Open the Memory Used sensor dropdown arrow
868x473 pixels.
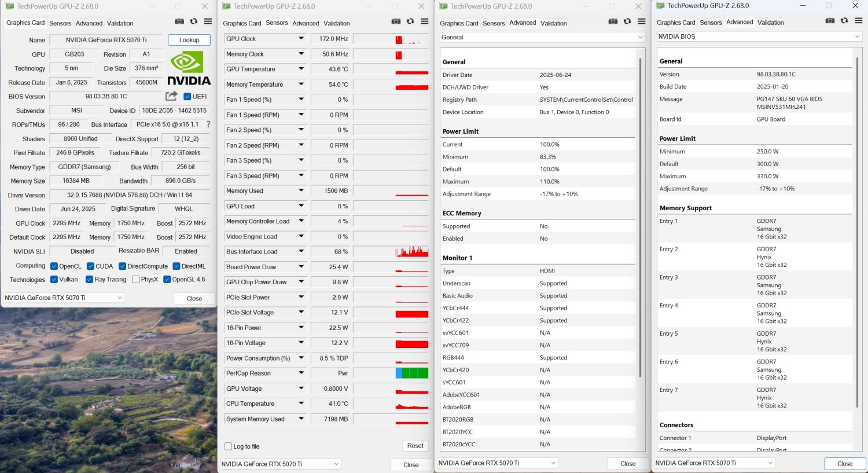click(x=301, y=191)
